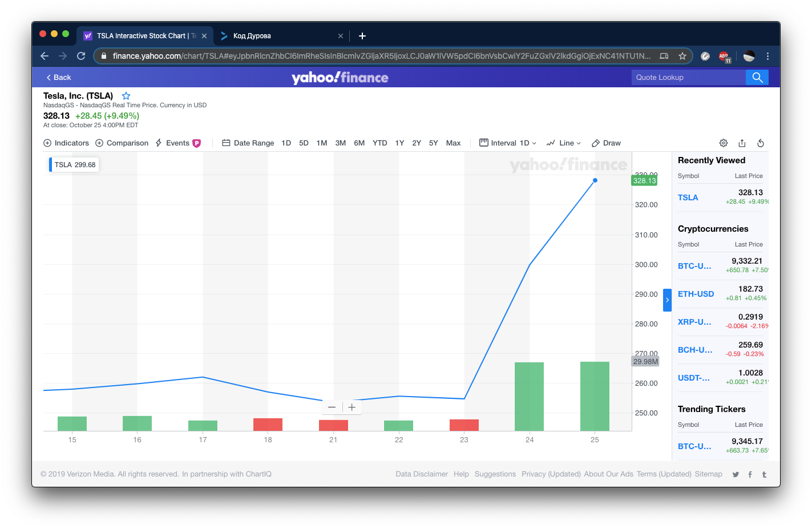Open the ABP extension icon
This screenshot has height=529, width=812.
pos(724,56)
